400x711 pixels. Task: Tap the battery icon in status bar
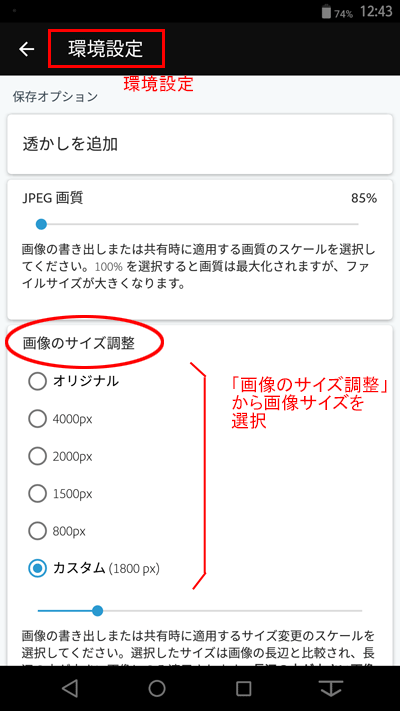326,11
